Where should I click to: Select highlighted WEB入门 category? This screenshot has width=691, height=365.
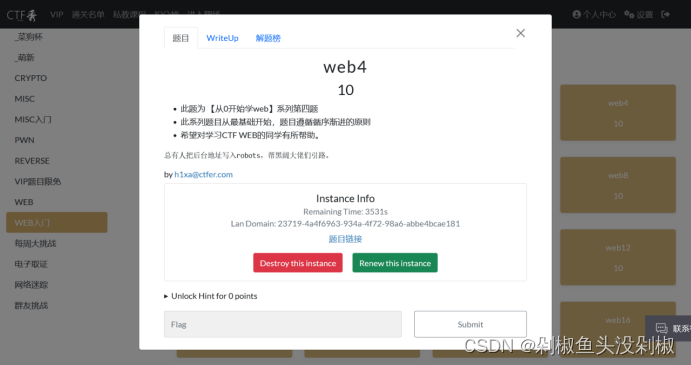(x=57, y=223)
